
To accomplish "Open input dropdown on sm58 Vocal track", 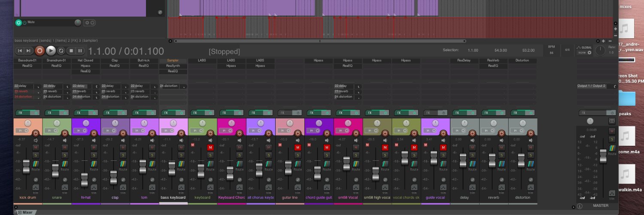I will pyautogui.click(x=343, y=130).
